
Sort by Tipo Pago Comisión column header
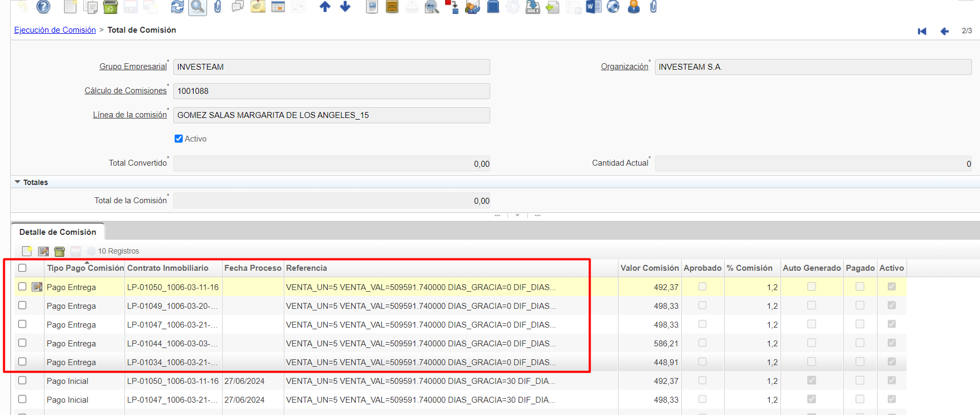coord(85,268)
